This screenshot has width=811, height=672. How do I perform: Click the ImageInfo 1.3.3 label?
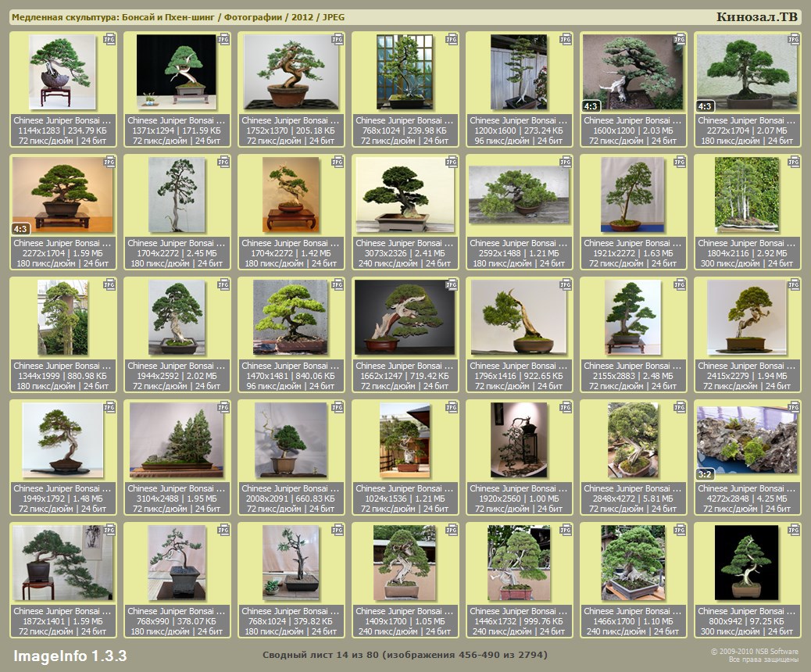point(70,656)
